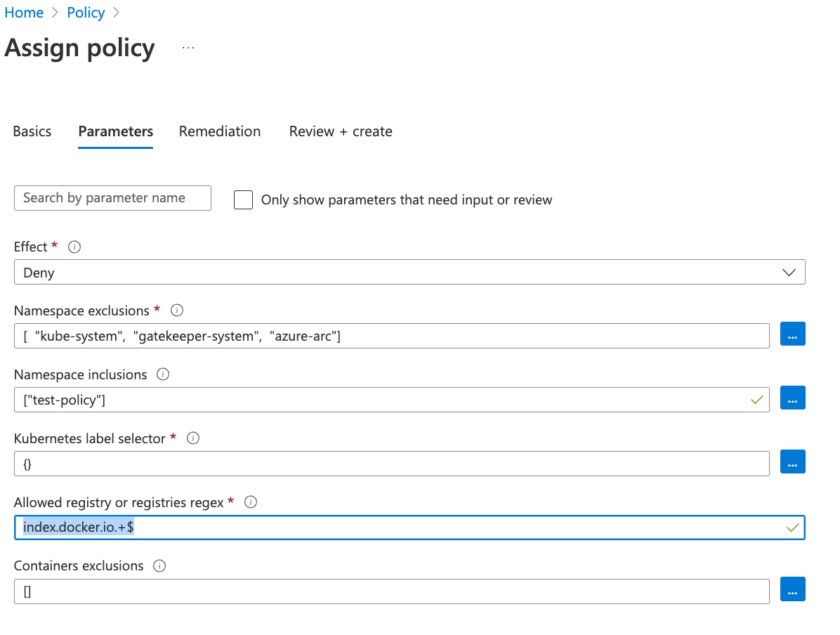
Task: Click the parameter name search box
Action: point(112,198)
